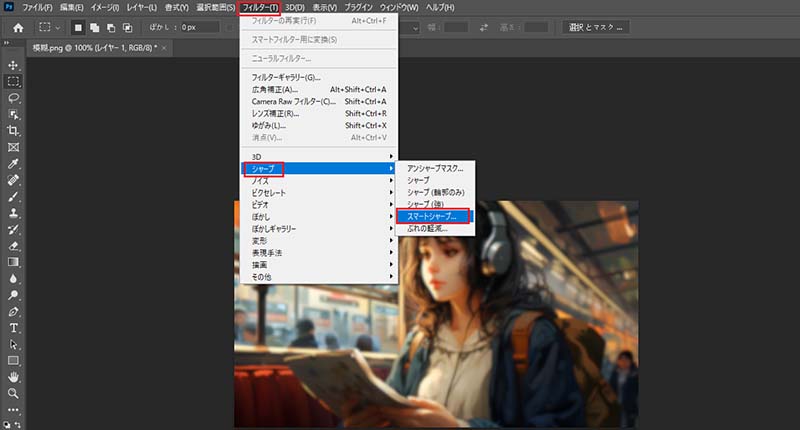
Task: Open the ウィンドウ(W) menu
Action: pos(399,8)
